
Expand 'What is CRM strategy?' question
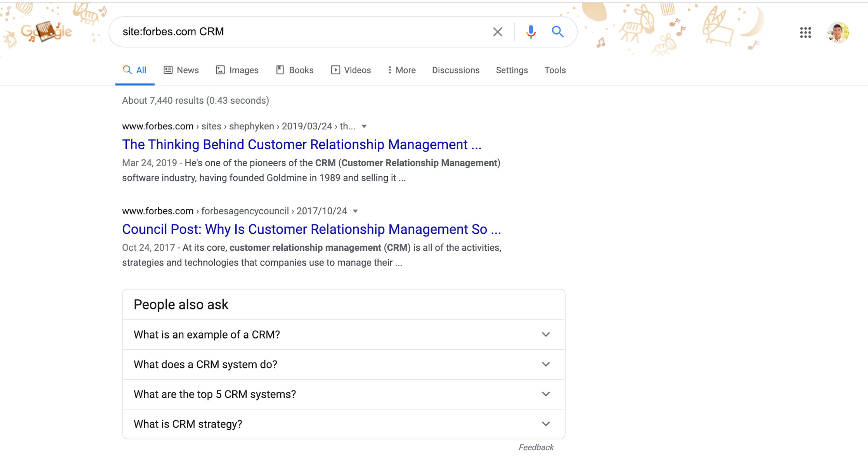pyautogui.click(x=343, y=424)
